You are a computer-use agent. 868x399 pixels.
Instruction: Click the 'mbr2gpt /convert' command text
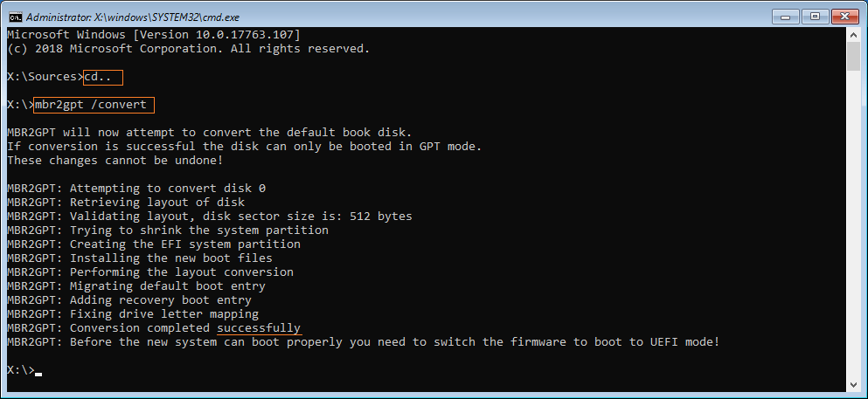94,105
